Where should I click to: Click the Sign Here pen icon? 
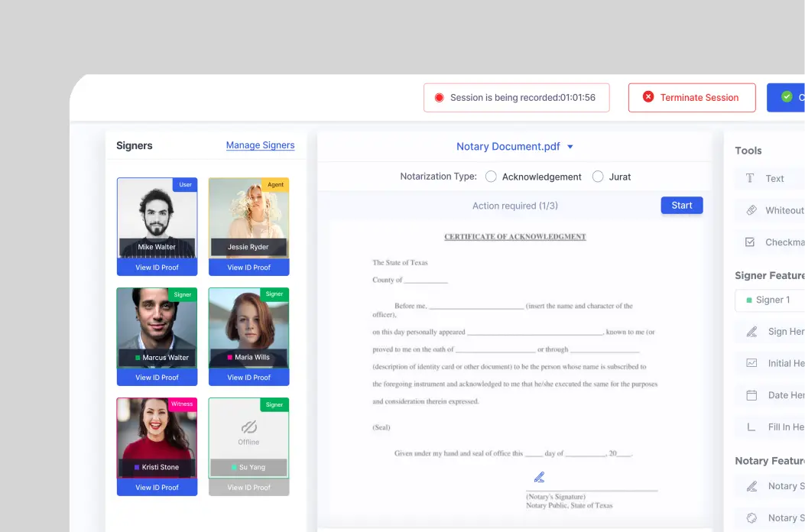pyautogui.click(x=751, y=332)
